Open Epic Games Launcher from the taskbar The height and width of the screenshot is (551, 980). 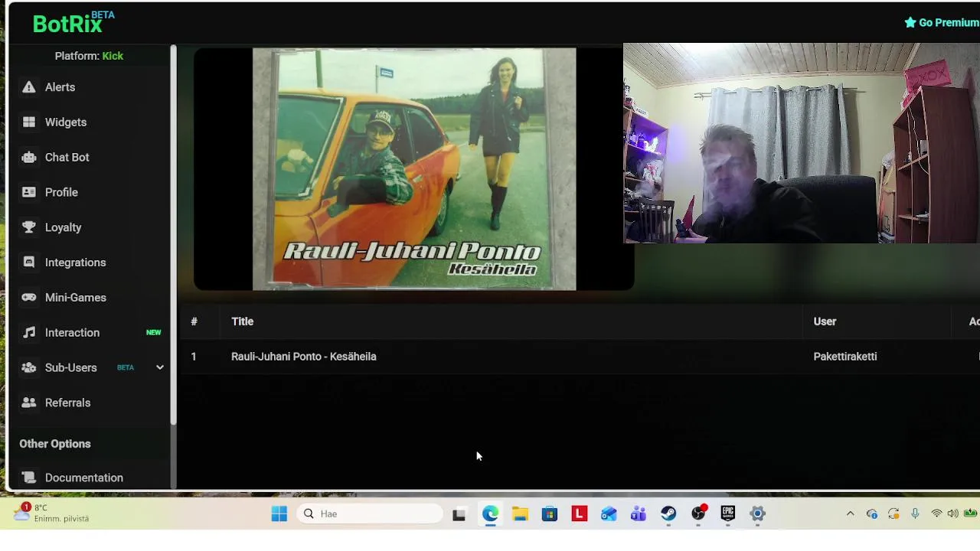(x=727, y=514)
